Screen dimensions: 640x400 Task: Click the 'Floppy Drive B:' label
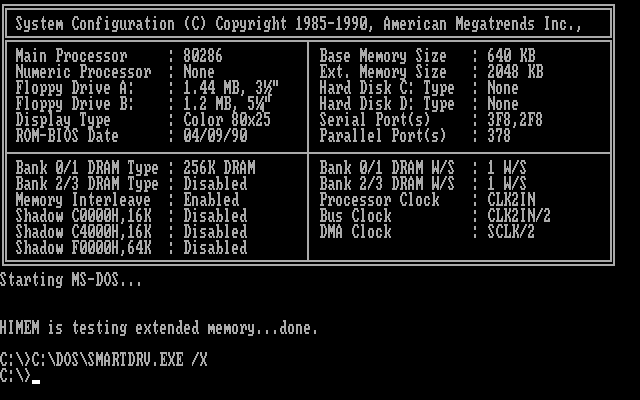pyautogui.click(x=75, y=104)
